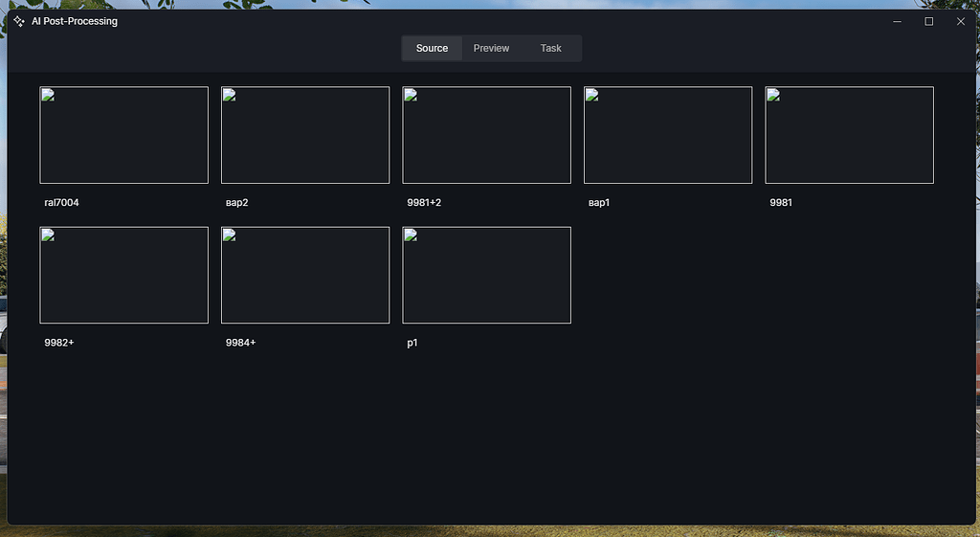
Task: Select the ral7004 image thumbnail
Action: [x=123, y=135]
